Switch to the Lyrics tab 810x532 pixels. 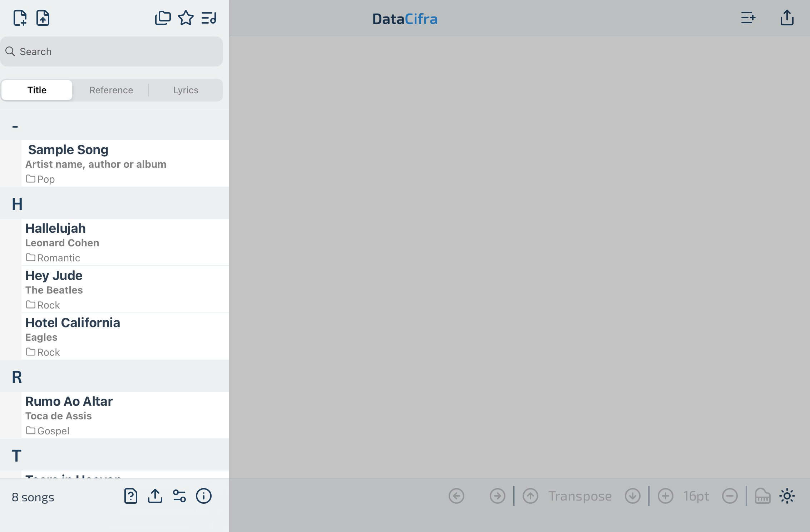[186, 90]
